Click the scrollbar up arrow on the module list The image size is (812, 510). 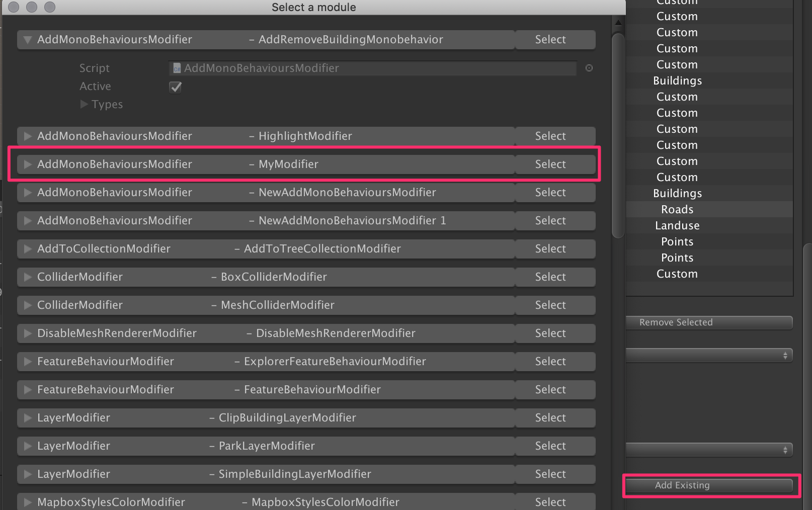click(617, 22)
